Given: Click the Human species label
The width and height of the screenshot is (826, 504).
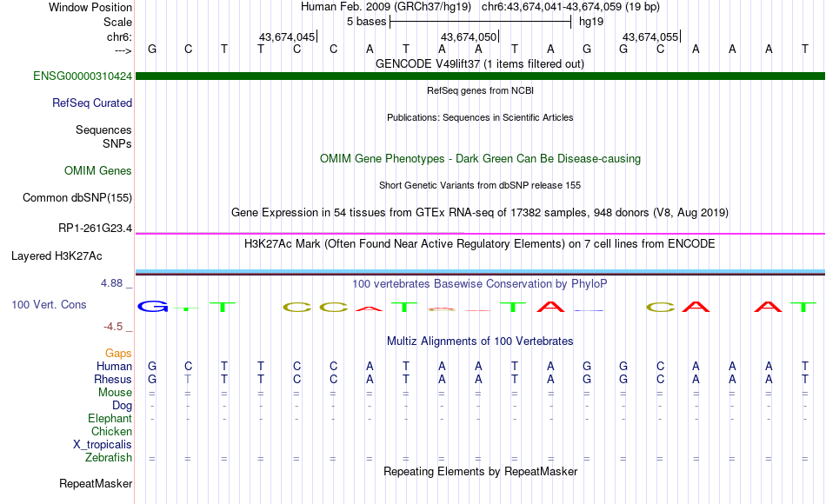Looking at the screenshot, I should 114,366.
